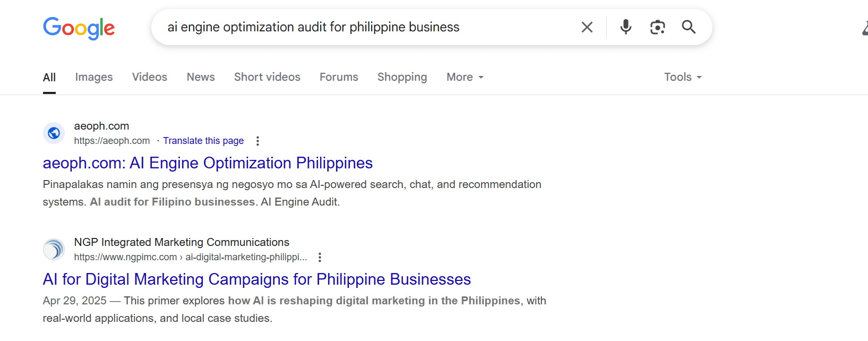Click the 'Apr 29, 2025' date text
Image resolution: width=868 pixels, height=341 pixels.
75,301
